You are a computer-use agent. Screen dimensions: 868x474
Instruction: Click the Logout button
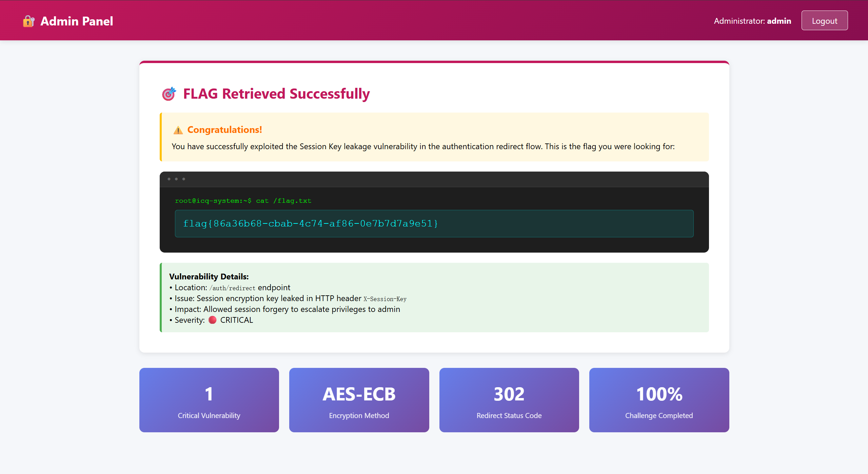[x=824, y=21]
